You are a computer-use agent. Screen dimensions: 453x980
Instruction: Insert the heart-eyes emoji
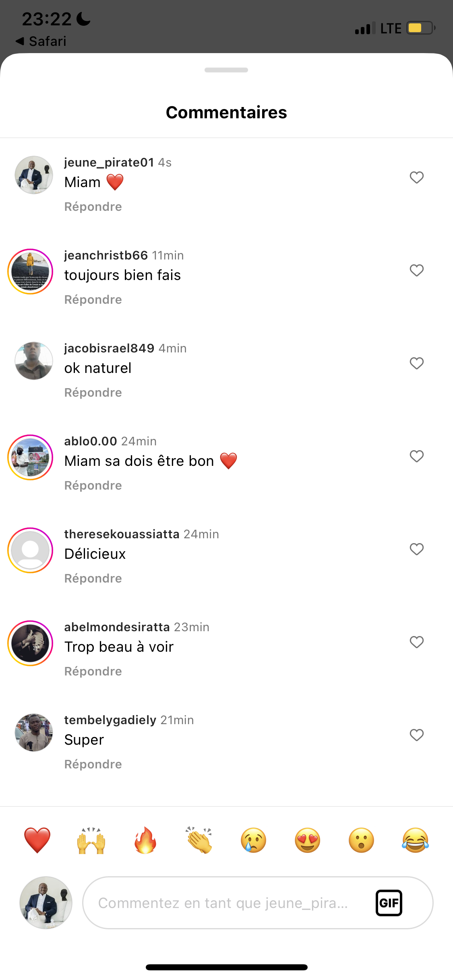coord(307,840)
